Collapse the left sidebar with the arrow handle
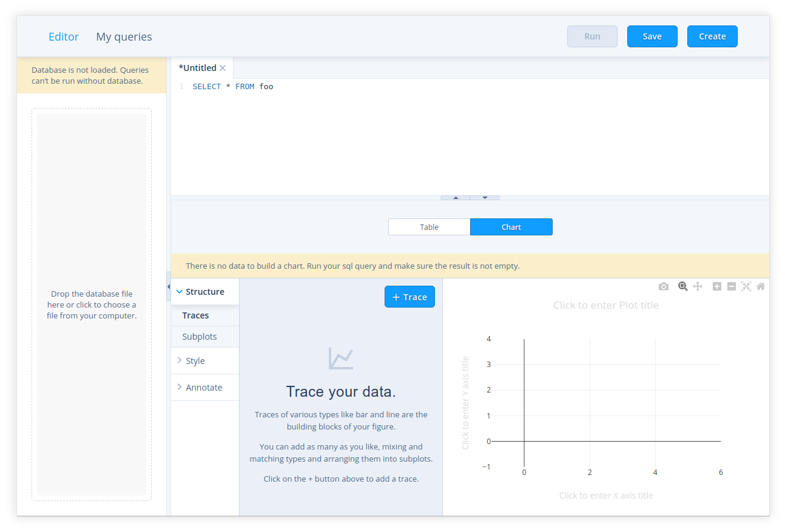The width and height of the screenshot is (785, 532). tap(169, 286)
